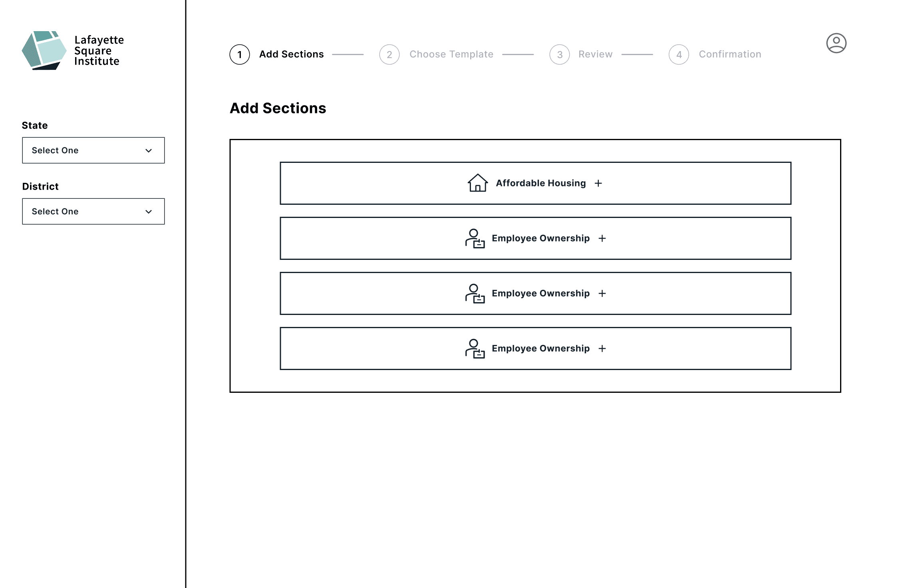The image size is (906, 588).
Task: Select the step 1 Add Sections circle
Action: point(240,55)
